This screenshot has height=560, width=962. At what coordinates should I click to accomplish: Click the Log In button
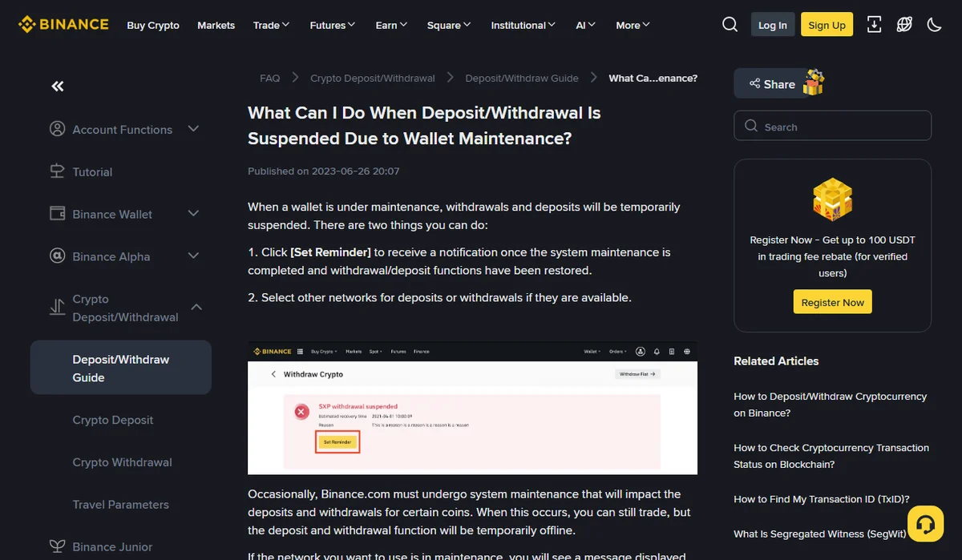pos(773,25)
